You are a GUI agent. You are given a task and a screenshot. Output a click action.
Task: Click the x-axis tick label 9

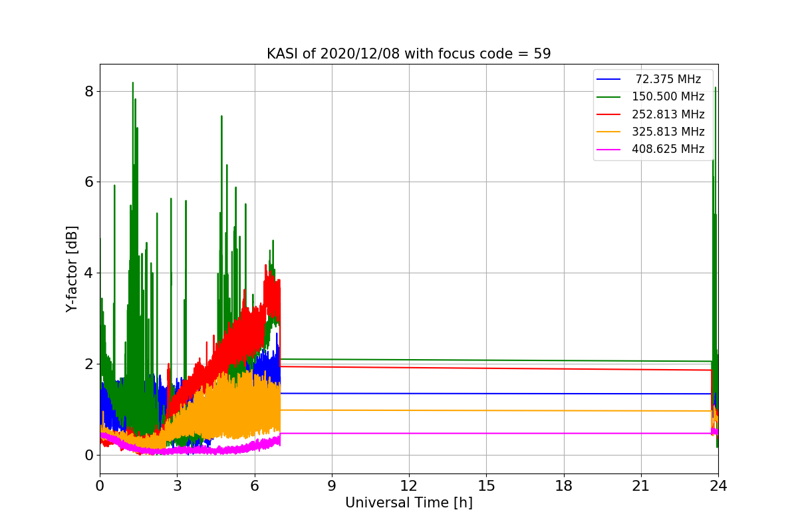click(x=332, y=485)
